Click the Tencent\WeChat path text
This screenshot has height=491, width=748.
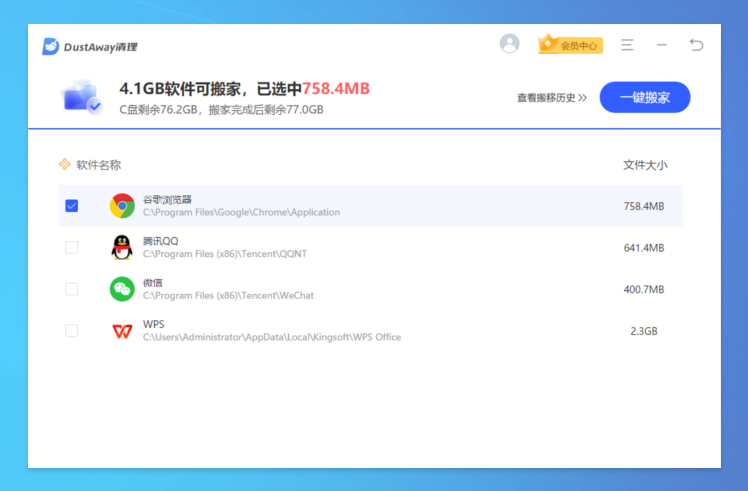pyautogui.click(x=229, y=295)
